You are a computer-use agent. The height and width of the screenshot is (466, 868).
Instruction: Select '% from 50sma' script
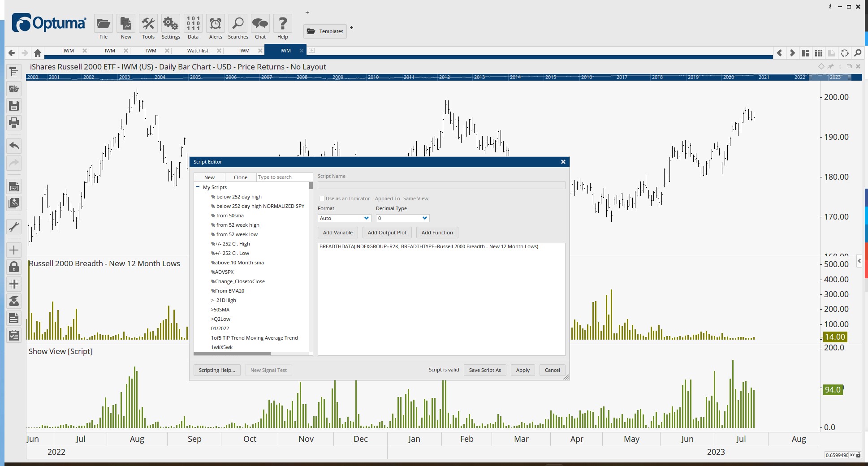[x=227, y=216]
